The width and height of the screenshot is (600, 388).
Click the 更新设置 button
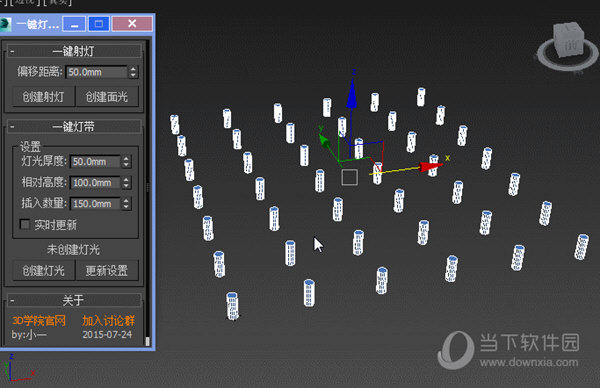tap(107, 271)
